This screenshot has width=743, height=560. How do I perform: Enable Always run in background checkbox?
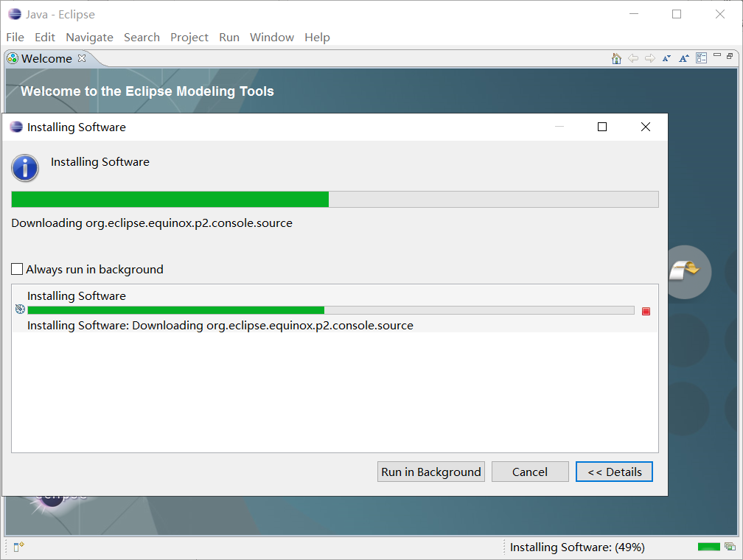17,269
